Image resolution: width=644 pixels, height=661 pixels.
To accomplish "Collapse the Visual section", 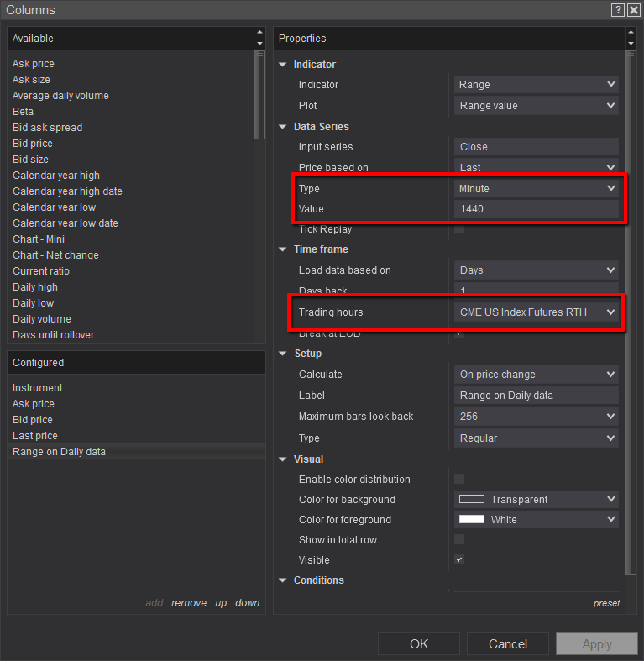I will pos(283,459).
